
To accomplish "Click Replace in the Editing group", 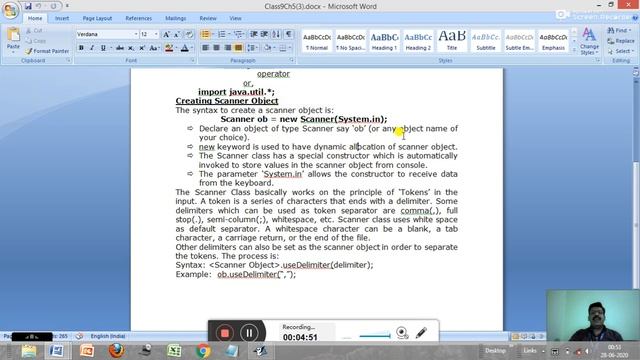I will click(x=621, y=41).
